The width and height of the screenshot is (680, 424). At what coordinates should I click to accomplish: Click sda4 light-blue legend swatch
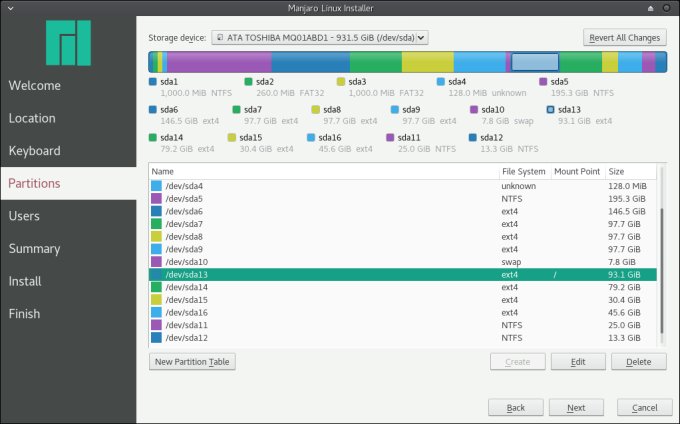tap(441, 82)
